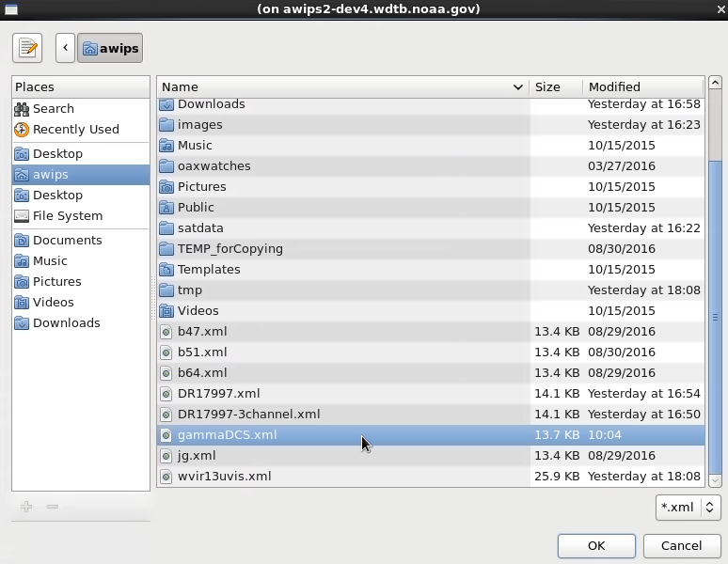
Task: Open the window menu icon in title bar
Action: pyautogui.click(x=11, y=9)
